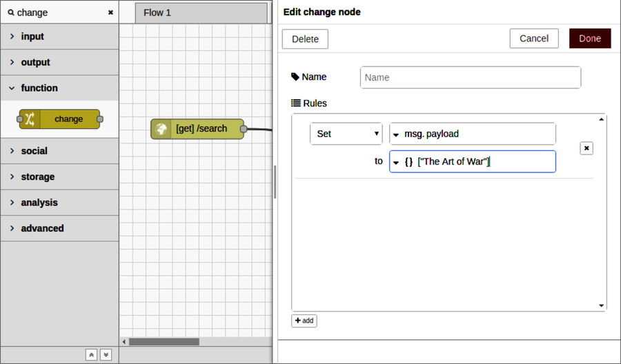Expand the advanced palette category
Screen dimensions: 621x364
[x=59, y=228]
